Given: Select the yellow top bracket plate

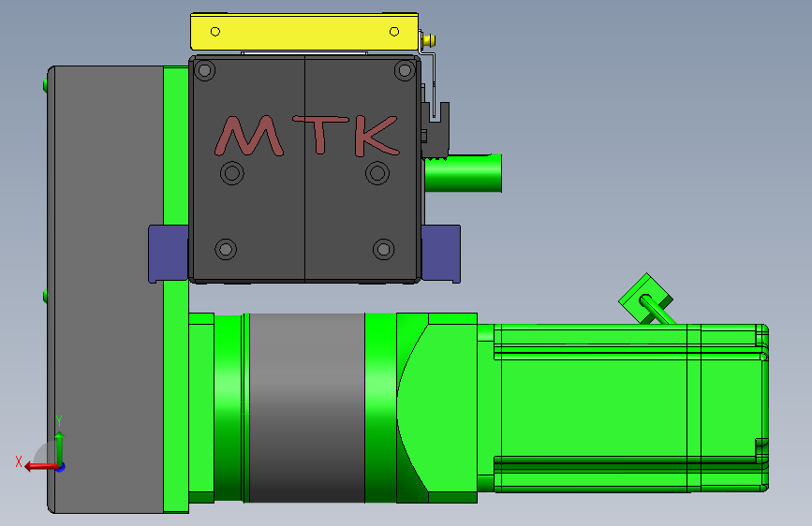Looking at the screenshot, I should pos(304,32).
